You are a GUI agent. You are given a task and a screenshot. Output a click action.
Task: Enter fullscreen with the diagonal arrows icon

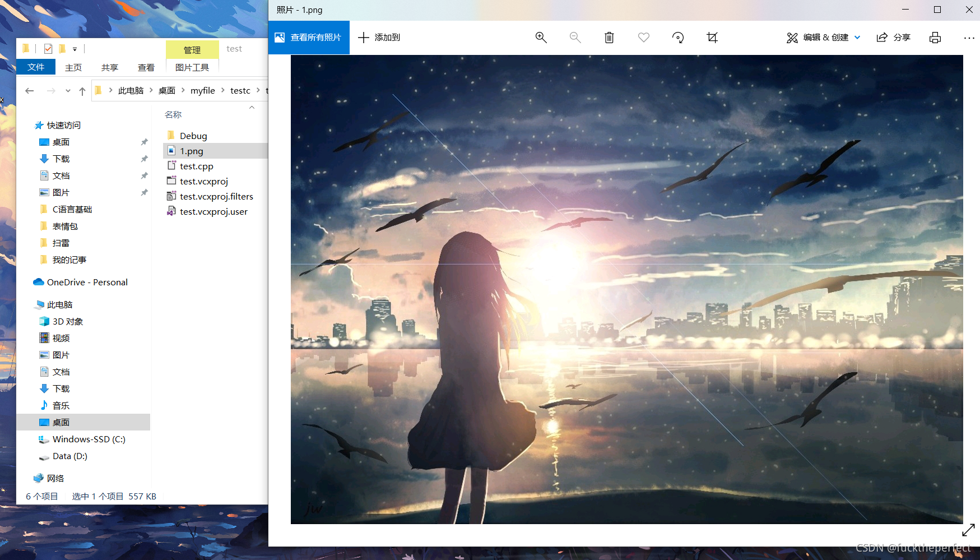click(x=968, y=530)
